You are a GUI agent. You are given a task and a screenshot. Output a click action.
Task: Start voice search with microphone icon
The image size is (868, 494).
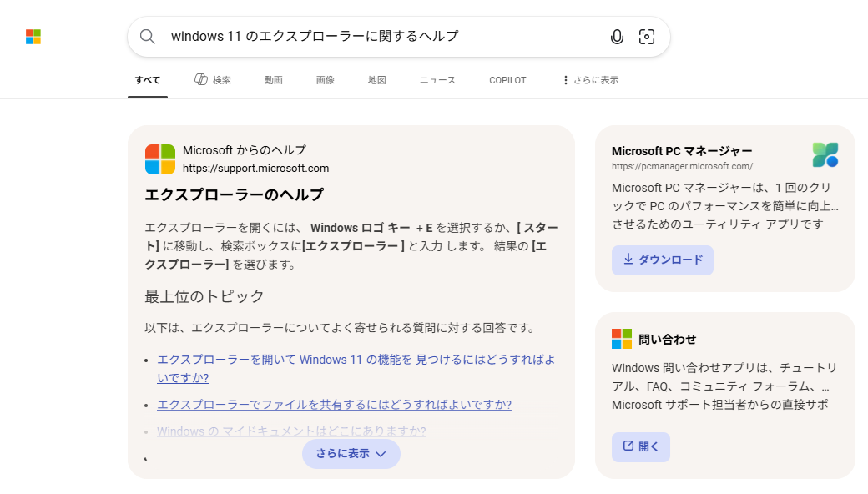pyautogui.click(x=617, y=37)
